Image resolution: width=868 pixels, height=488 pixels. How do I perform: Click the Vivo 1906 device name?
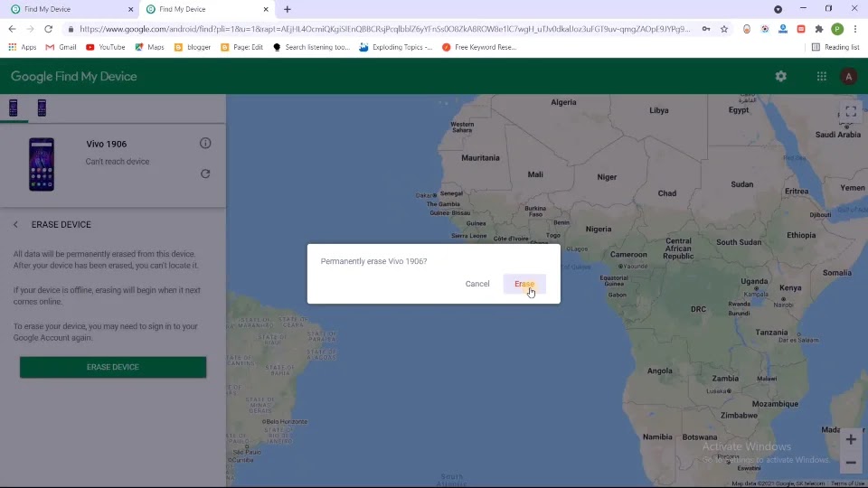107,144
